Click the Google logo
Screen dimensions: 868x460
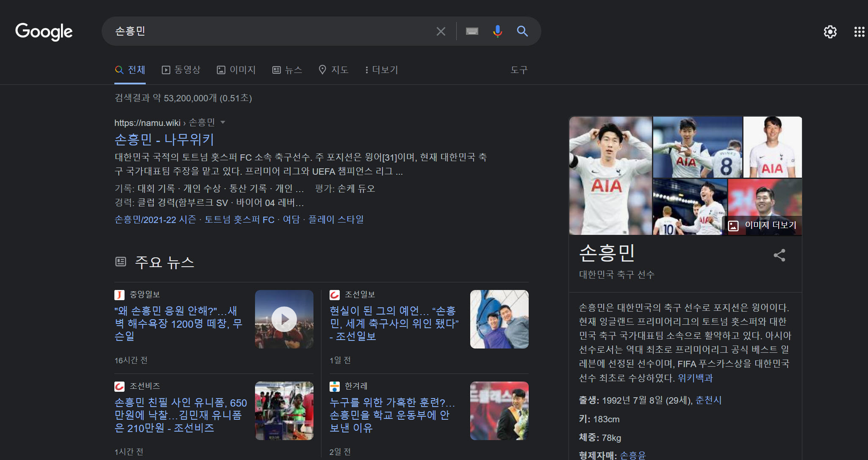pyautogui.click(x=44, y=32)
